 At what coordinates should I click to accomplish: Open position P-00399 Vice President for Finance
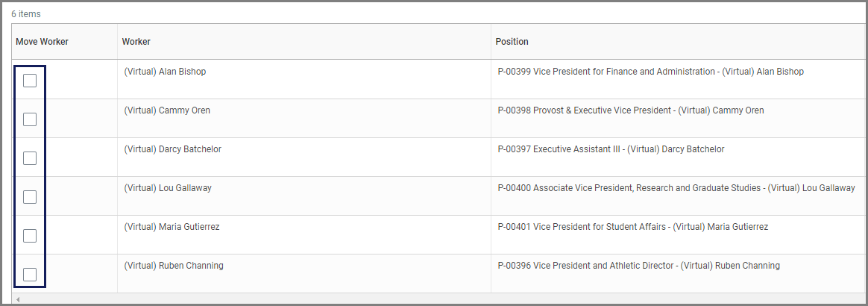pos(650,72)
